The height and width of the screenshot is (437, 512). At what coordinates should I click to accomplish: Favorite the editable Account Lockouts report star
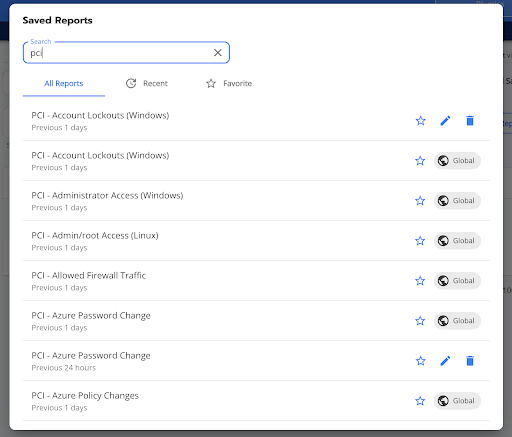[421, 121]
